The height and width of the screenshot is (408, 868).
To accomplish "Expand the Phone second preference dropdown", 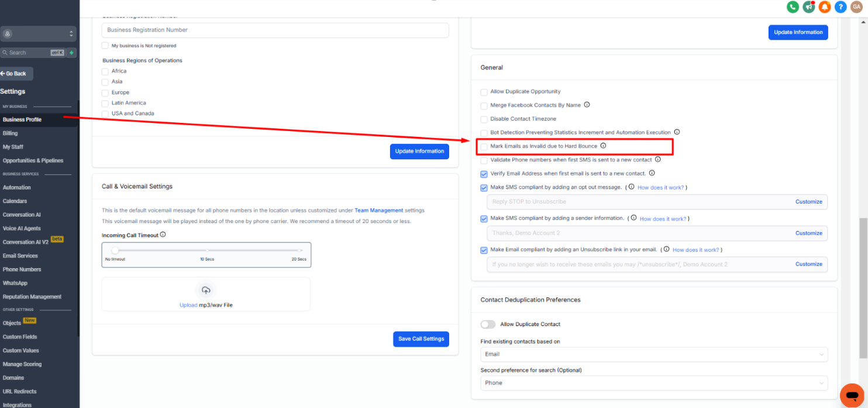I will [x=654, y=383].
